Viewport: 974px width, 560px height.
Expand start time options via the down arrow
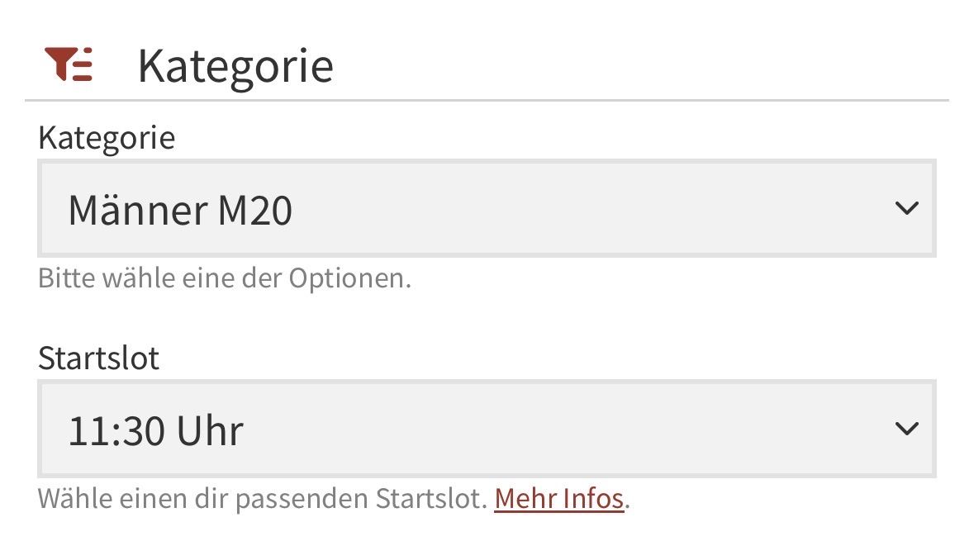coord(906,429)
